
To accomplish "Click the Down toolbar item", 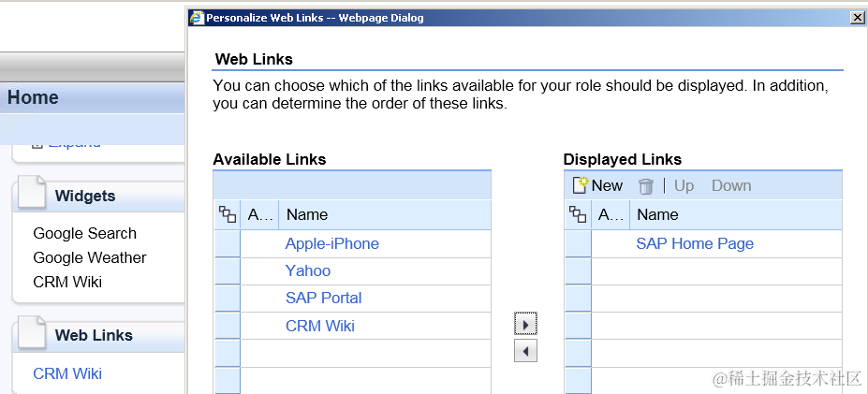I will click(x=731, y=186).
